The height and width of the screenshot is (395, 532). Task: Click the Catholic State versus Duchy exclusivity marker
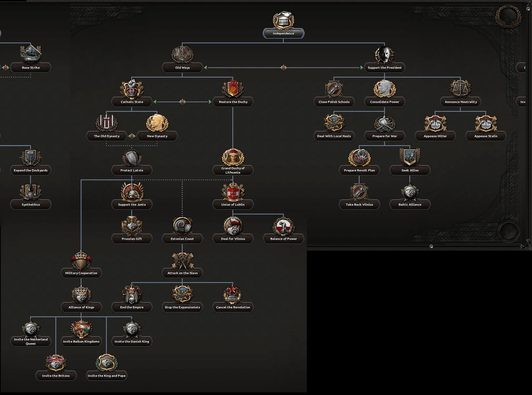tap(182, 102)
